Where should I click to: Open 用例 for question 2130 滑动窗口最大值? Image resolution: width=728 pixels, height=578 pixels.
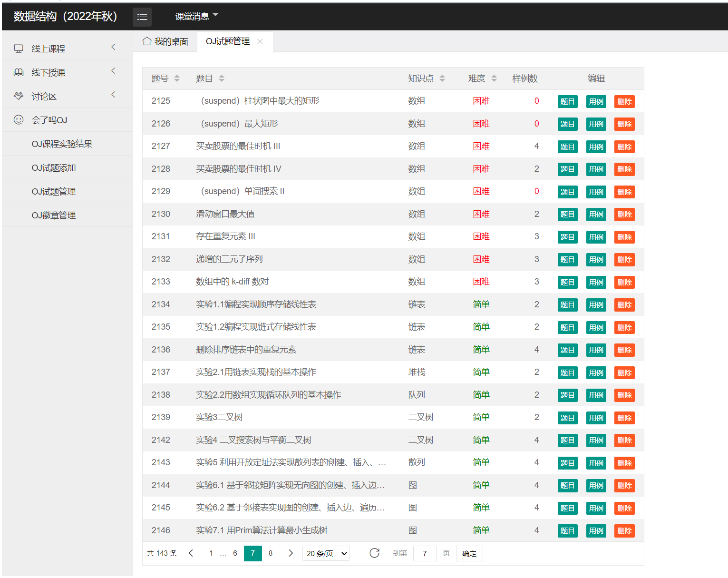tap(596, 215)
